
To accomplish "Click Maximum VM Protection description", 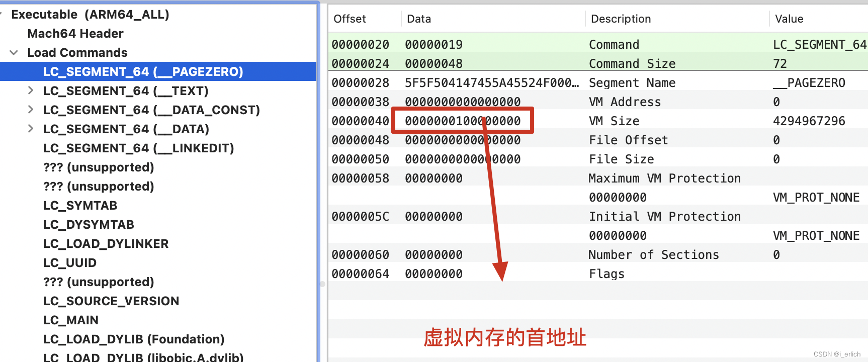I will pos(665,178).
